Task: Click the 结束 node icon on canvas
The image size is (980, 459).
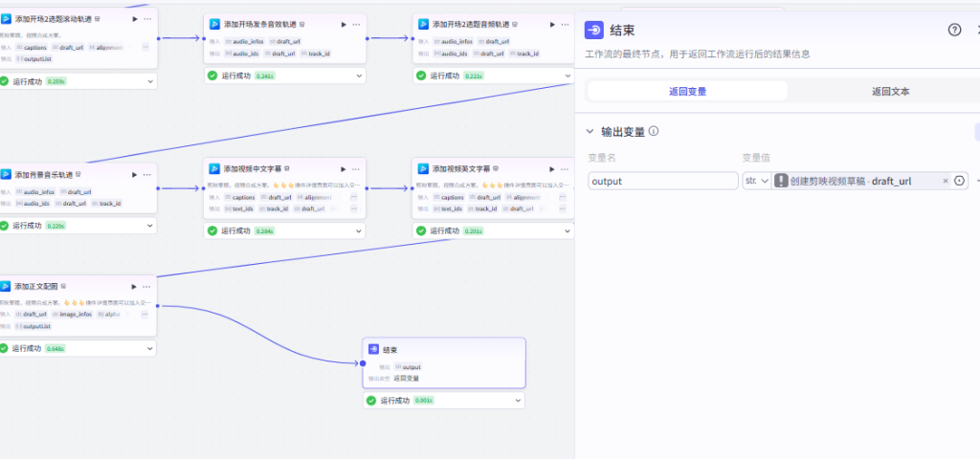Action: [373, 350]
